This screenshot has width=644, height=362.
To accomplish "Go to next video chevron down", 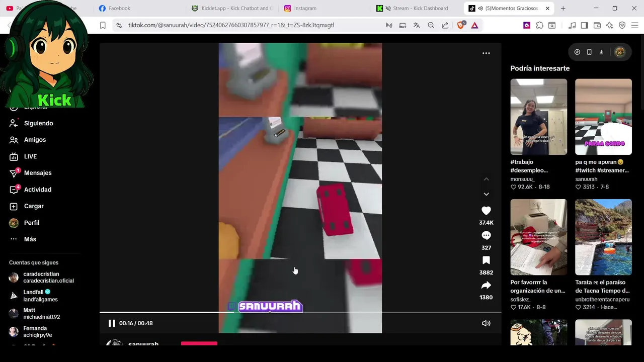I will (486, 194).
